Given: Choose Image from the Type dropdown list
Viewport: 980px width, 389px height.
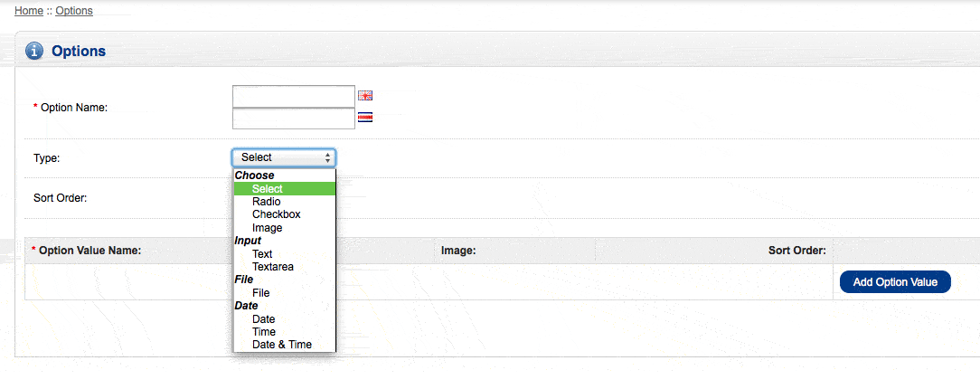Looking at the screenshot, I should 268,228.
